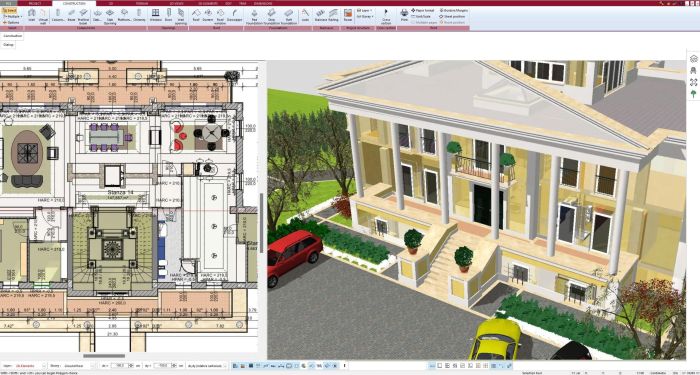Select the Roof tool
The width and height of the screenshot is (700, 375).
tap(196, 15)
